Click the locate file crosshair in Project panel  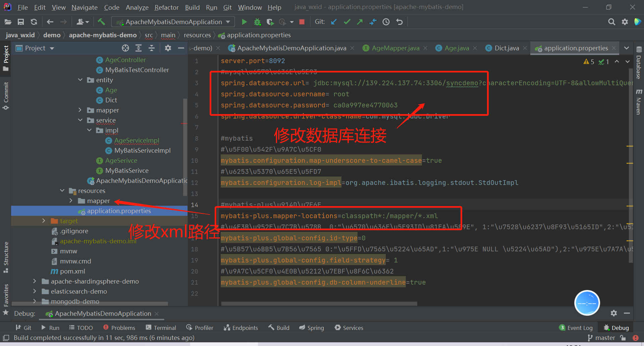tap(125, 48)
